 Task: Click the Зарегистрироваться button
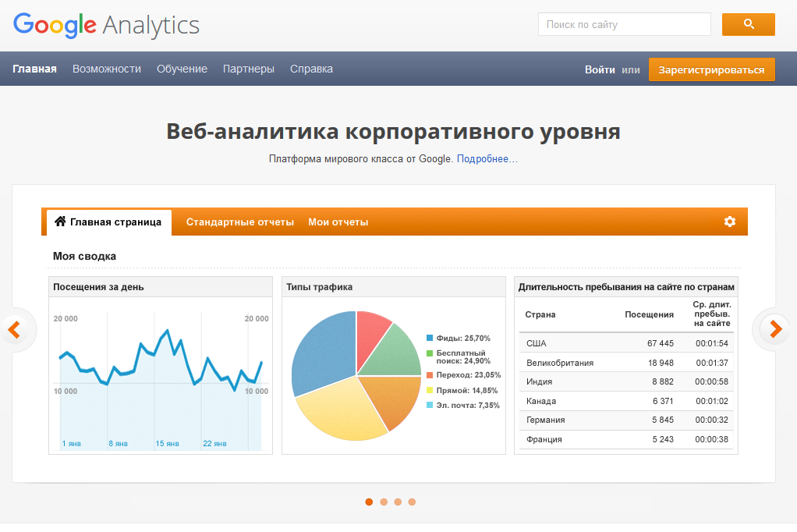tap(711, 69)
